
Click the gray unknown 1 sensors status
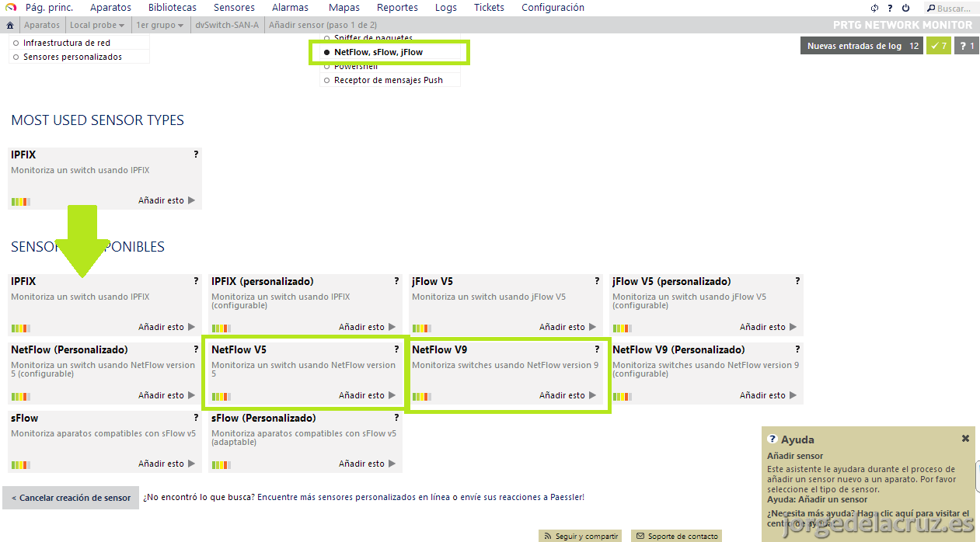click(x=965, y=46)
